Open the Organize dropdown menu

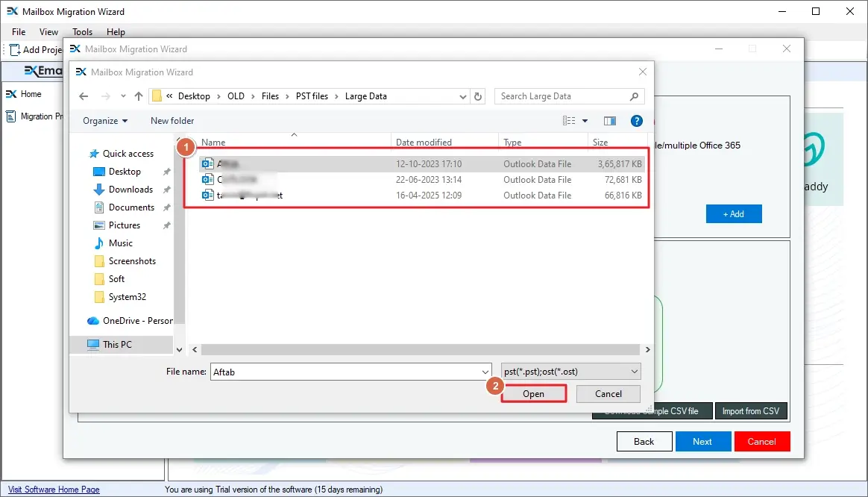[105, 120]
